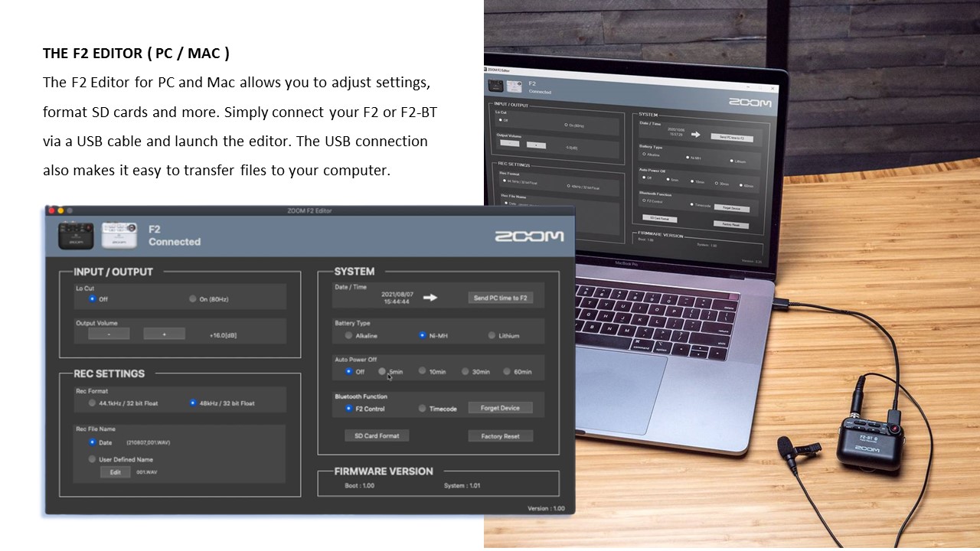Click the ZOOM logo in editor header

[x=528, y=236]
